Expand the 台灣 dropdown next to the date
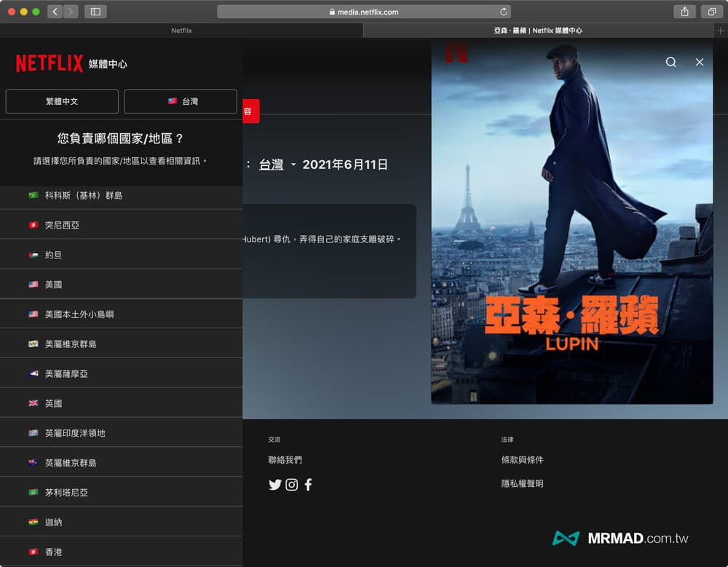The height and width of the screenshot is (567, 728). [x=276, y=164]
